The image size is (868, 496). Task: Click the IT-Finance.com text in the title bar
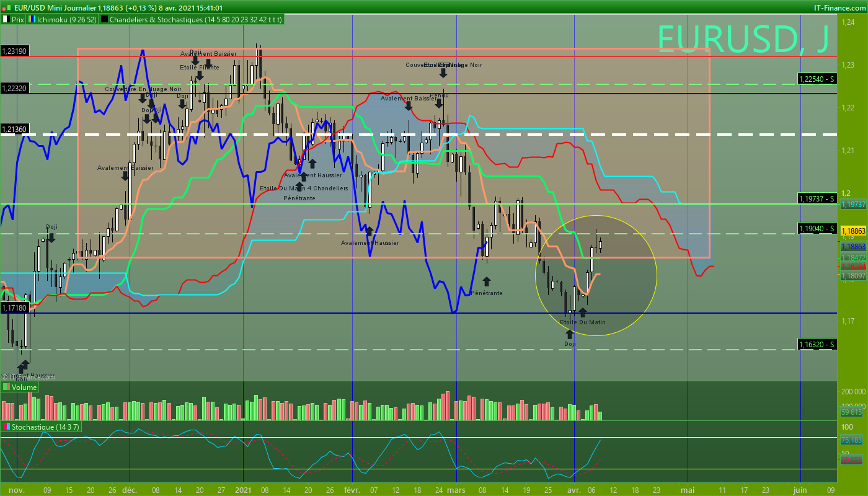pyautogui.click(x=839, y=7)
